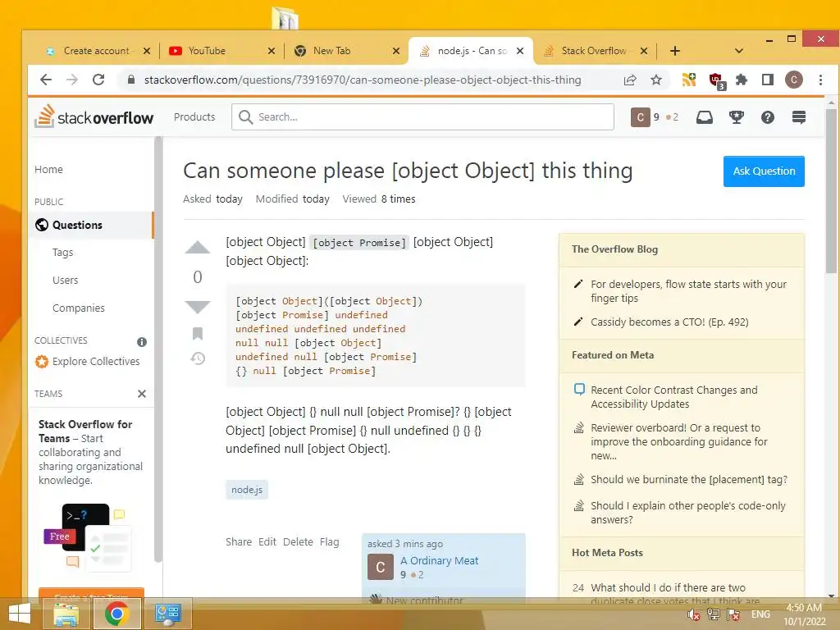Screen dimensions: 840x630
Task: Open 'Recent Color Contrast Changes' meta post
Action: [x=674, y=397]
